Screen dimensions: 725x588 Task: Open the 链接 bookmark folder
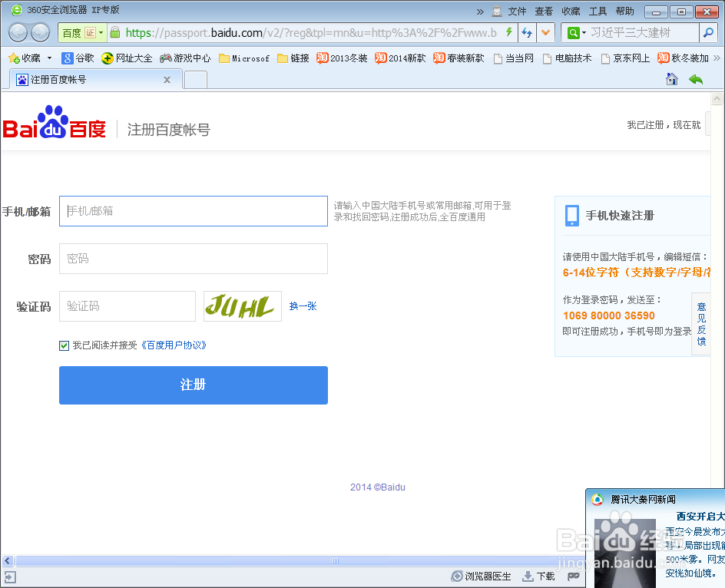pos(293,58)
